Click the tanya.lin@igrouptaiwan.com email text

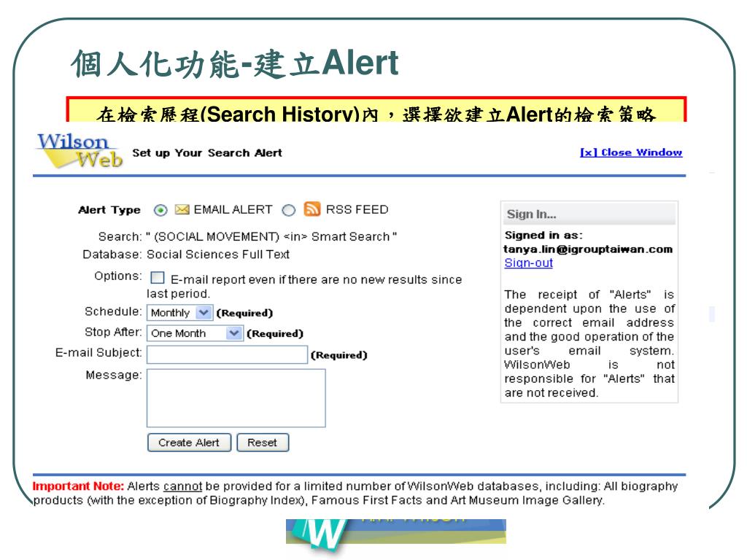589,249
